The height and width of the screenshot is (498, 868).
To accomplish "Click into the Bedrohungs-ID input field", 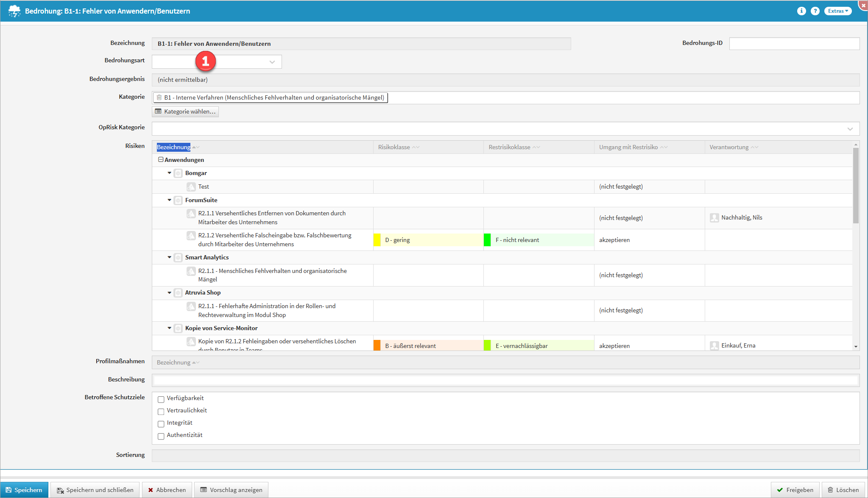I will tap(794, 44).
